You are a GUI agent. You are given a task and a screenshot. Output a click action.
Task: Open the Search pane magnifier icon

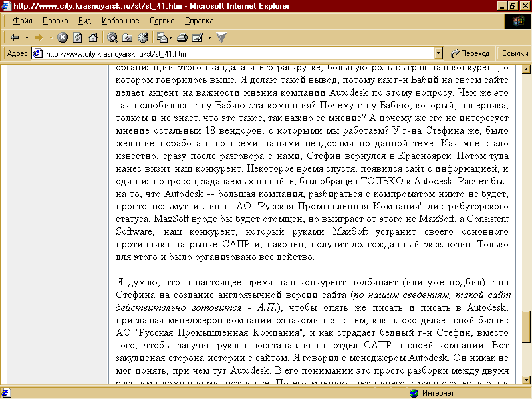click(x=112, y=37)
